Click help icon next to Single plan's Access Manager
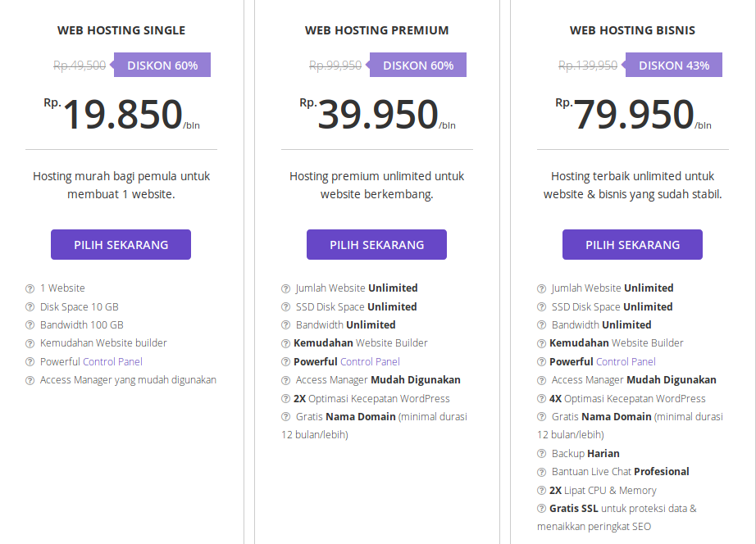Image resolution: width=756 pixels, height=544 pixels. pos(30,380)
